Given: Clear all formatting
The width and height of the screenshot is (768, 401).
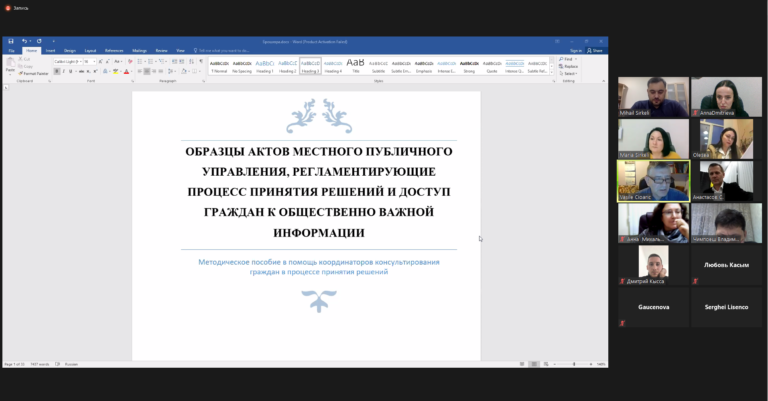Looking at the screenshot, I should 130,62.
